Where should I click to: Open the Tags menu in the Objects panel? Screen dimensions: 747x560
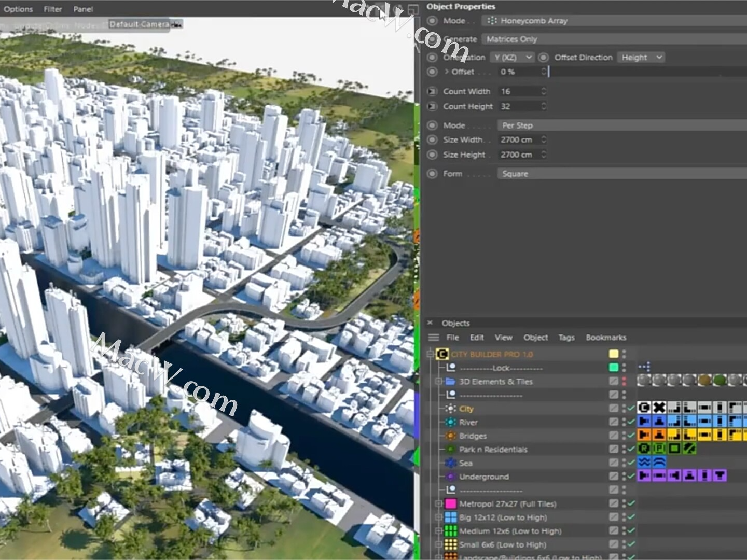click(x=566, y=337)
